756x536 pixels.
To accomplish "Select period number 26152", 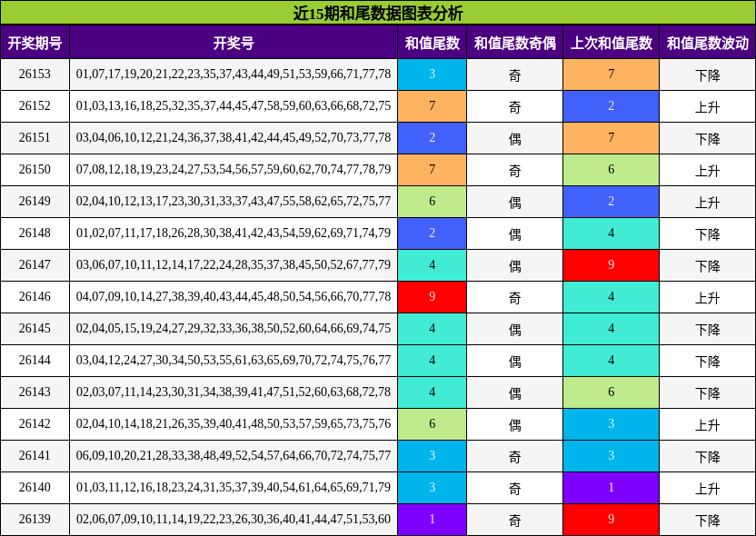I will coord(35,106).
